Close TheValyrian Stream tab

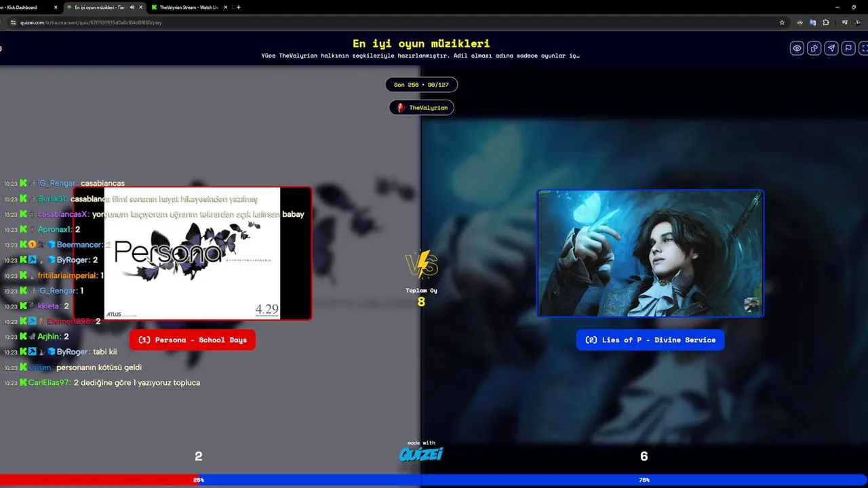coord(226,7)
